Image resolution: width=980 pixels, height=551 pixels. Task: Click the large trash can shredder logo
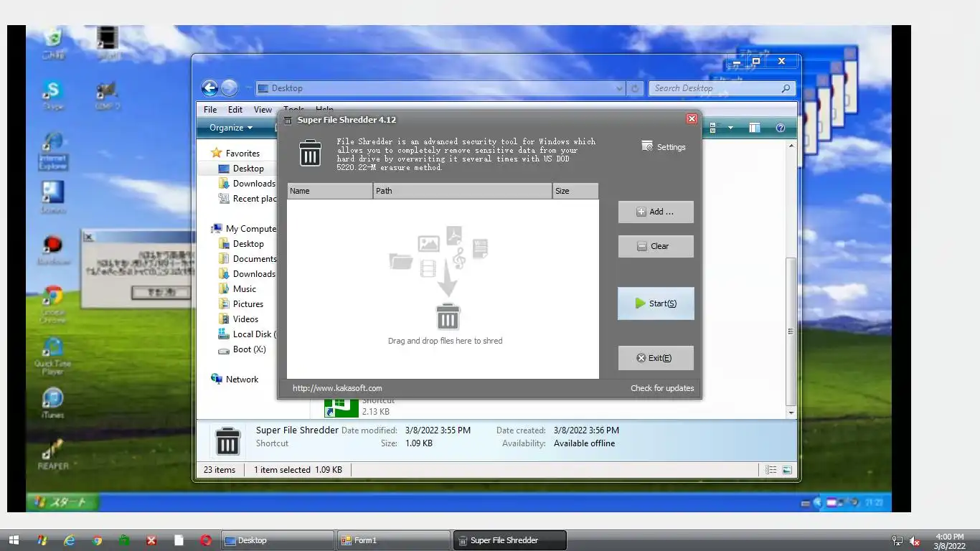[310, 153]
